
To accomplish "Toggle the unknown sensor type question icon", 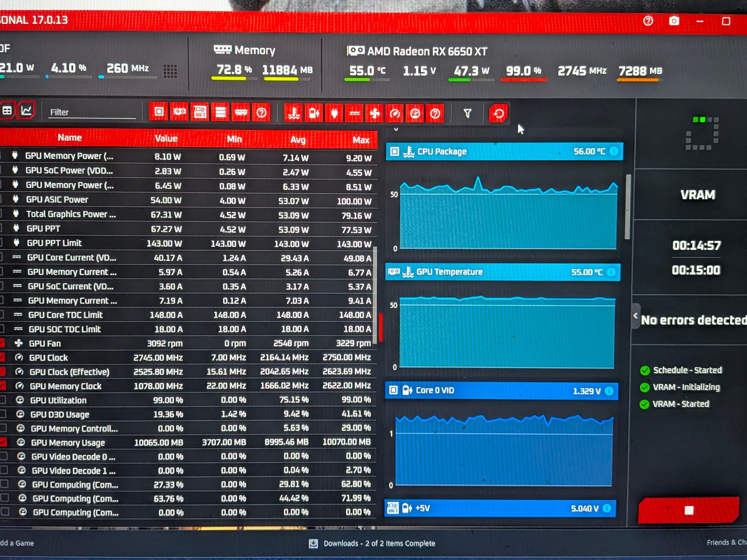I will pyautogui.click(x=435, y=114).
